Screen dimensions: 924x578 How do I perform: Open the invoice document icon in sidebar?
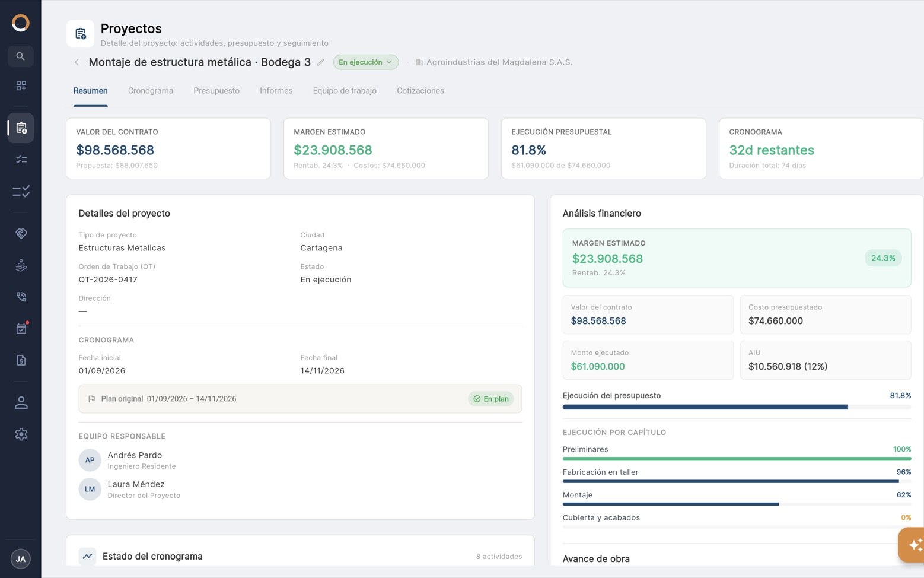(x=21, y=360)
